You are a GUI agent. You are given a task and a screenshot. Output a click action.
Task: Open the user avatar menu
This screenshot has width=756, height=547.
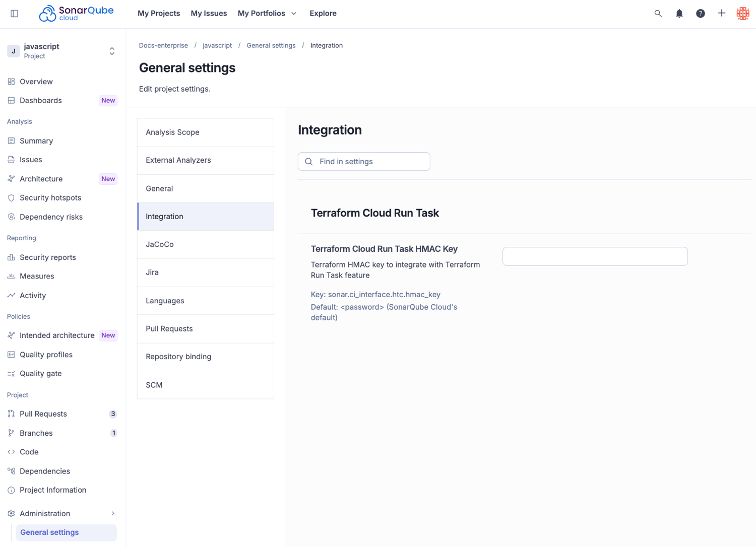point(743,14)
